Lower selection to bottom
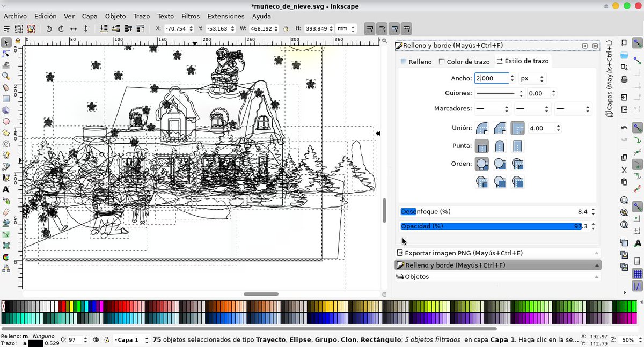This screenshot has width=644, height=347. coord(104,28)
